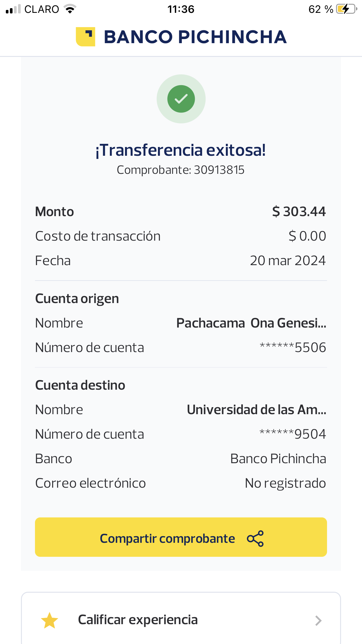The width and height of the screenshot is (362, 644).
Task: Tap the Banco Pichincha yellow logo icon
Action: (85, 37)
